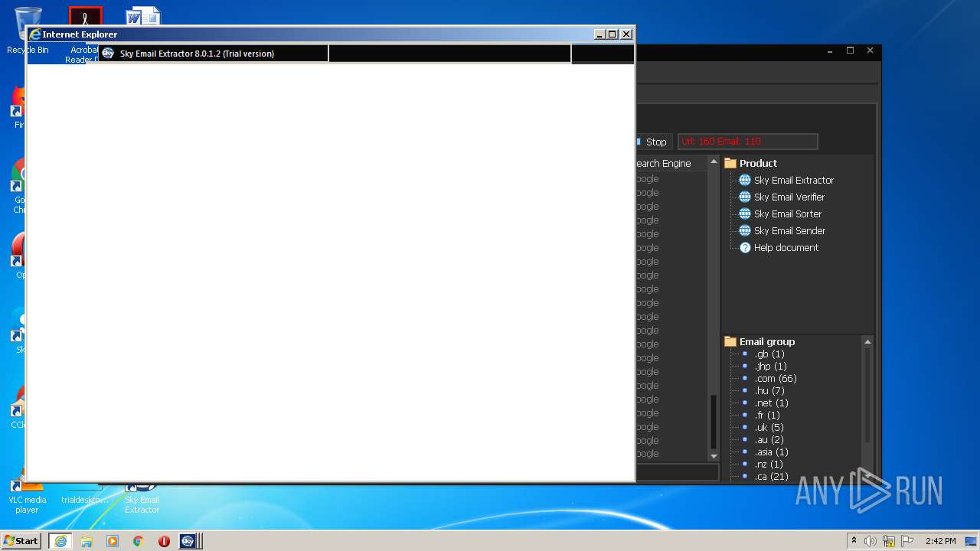Click the globe icon beside Sky Email Sender
This screenshot has width=980, height=551.
744,230
